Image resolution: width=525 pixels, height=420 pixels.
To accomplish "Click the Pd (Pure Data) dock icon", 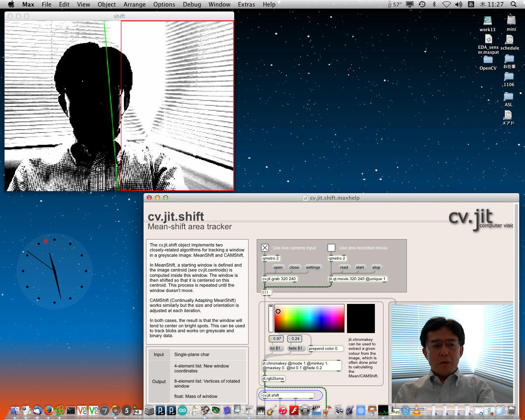I will click(137, 411).
